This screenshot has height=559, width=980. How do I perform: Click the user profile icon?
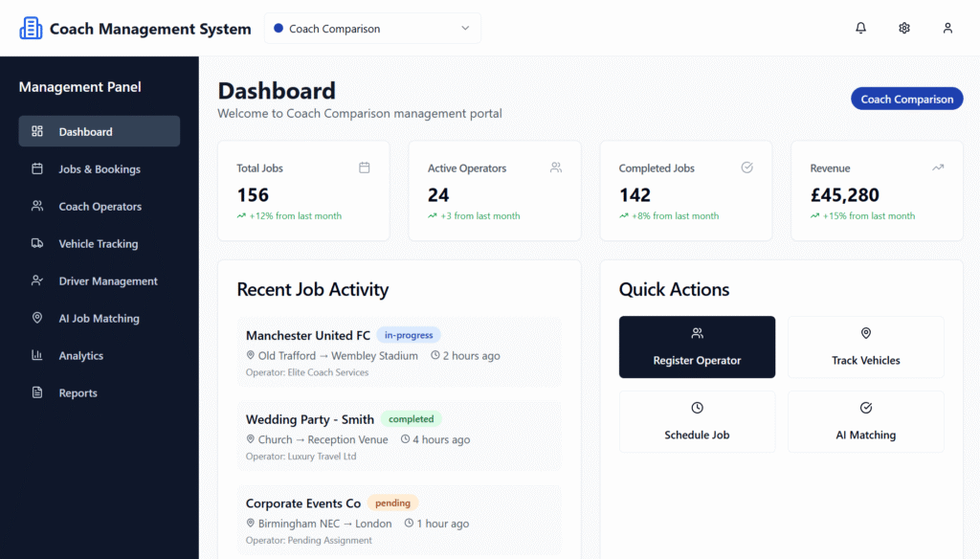pyautogui.click(x=947, y=29)
